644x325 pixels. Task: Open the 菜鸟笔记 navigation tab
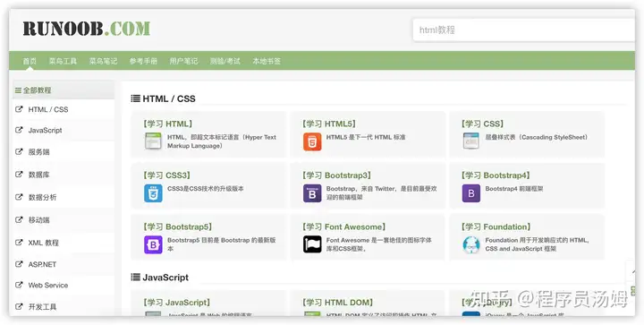pyautogui.click(x=103, y=61)
